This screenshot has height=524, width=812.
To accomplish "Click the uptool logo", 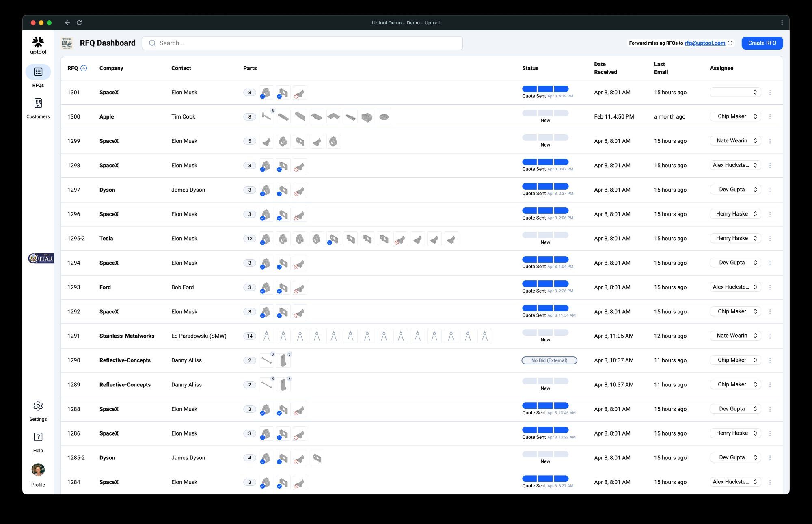I will [x=38, y=45].
